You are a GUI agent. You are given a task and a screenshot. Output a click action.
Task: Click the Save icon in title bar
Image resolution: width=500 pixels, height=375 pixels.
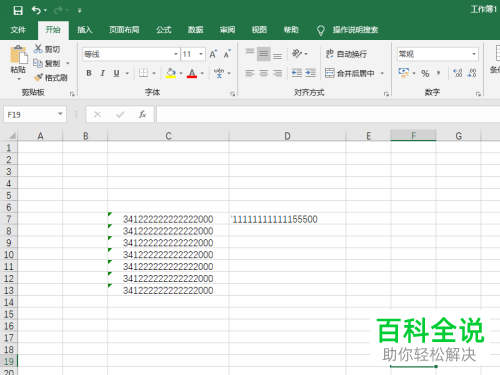pos(18,10)
